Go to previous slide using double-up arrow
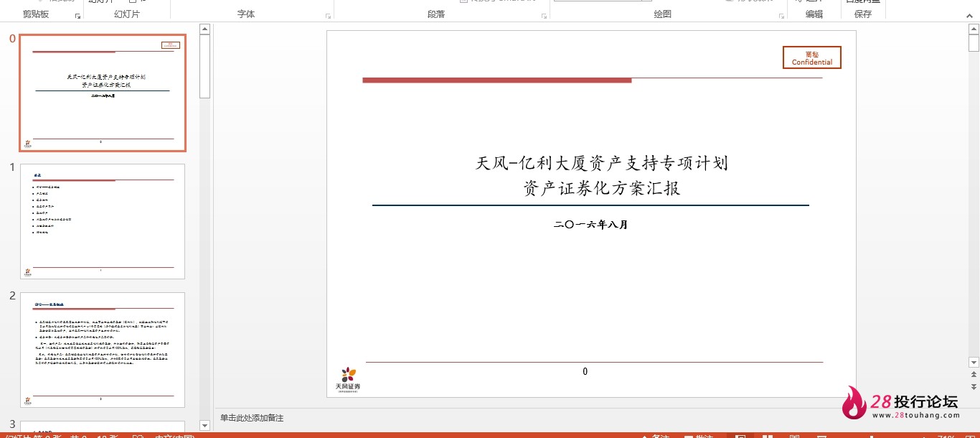The width and height of the screenshot is (980, 438). (974, 374)
